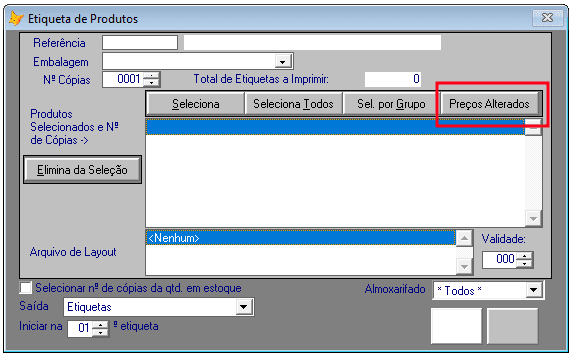Click the Seleciona Todos button
This screenshot has height=360, width=573.
293,104
